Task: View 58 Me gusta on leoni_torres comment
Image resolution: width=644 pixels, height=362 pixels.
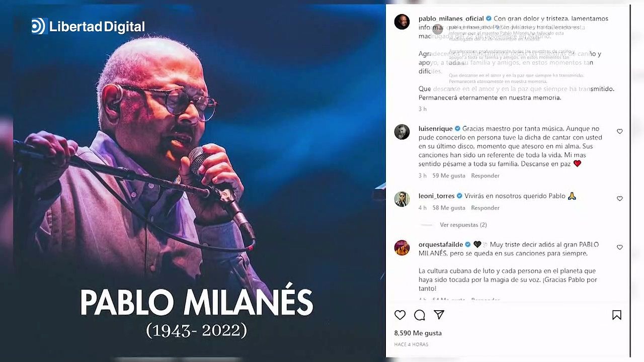Action: point(449,208)
